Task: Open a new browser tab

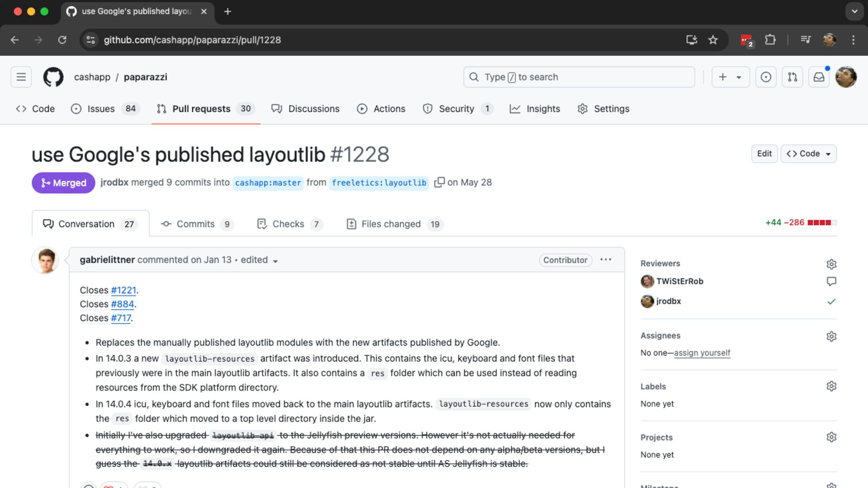Action: pos(228,11)
